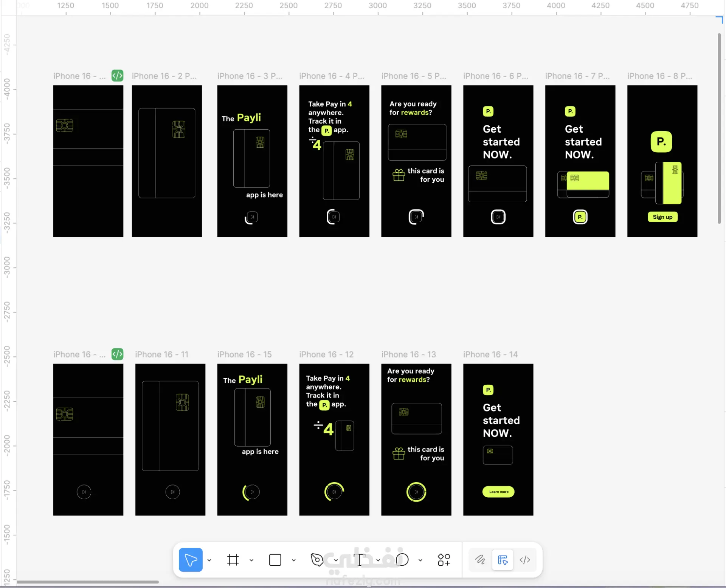Screen dimensions: 726x588
Task: Click the play icon in iPhone 16 - 15 frame
Action: 252,492
